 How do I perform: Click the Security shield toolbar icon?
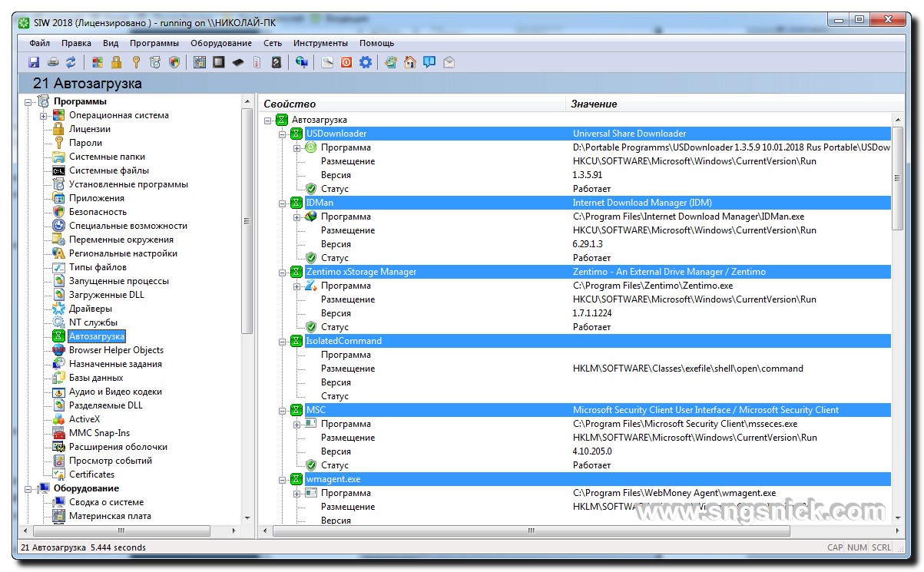coord(174,62)
